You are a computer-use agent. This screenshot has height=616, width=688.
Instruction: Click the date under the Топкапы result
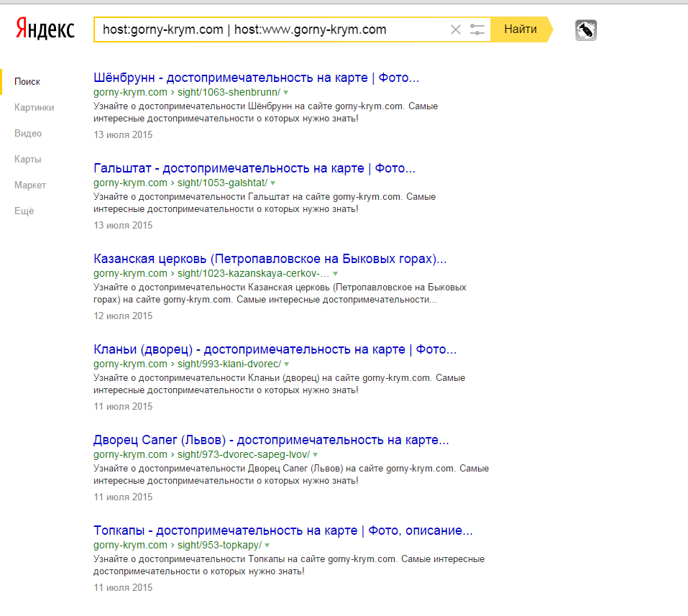(123, 587)
